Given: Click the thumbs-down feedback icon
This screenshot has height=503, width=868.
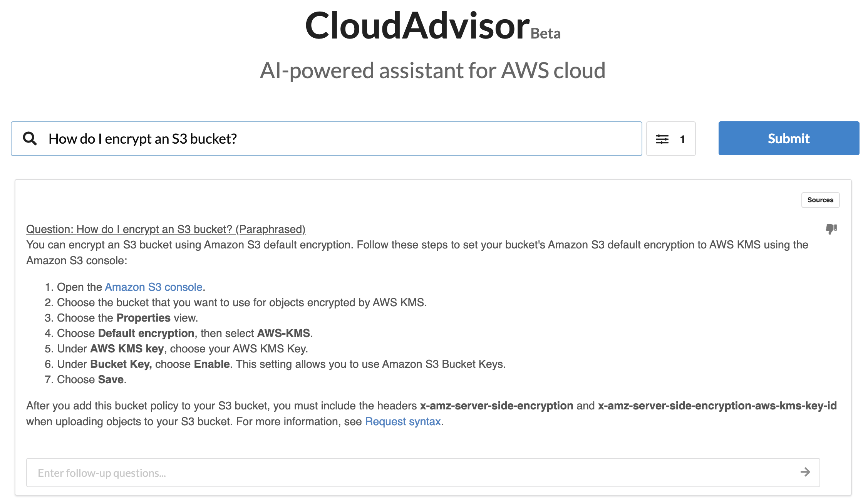Looking at the screenshot, I should tap(831, 229).
